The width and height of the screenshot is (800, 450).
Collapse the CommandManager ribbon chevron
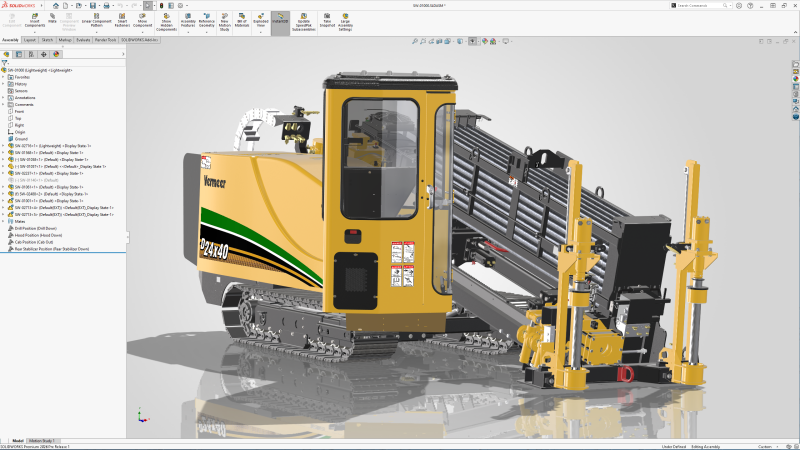tap(795, 32)
